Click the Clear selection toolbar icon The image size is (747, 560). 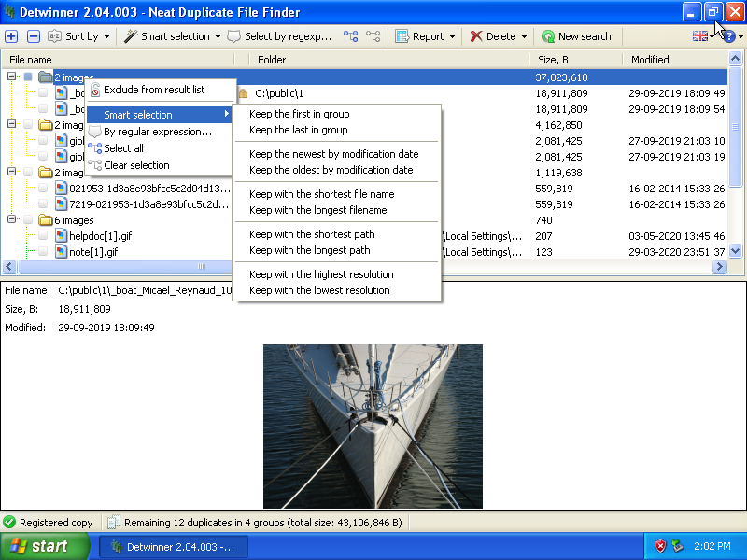click(373, 36)
